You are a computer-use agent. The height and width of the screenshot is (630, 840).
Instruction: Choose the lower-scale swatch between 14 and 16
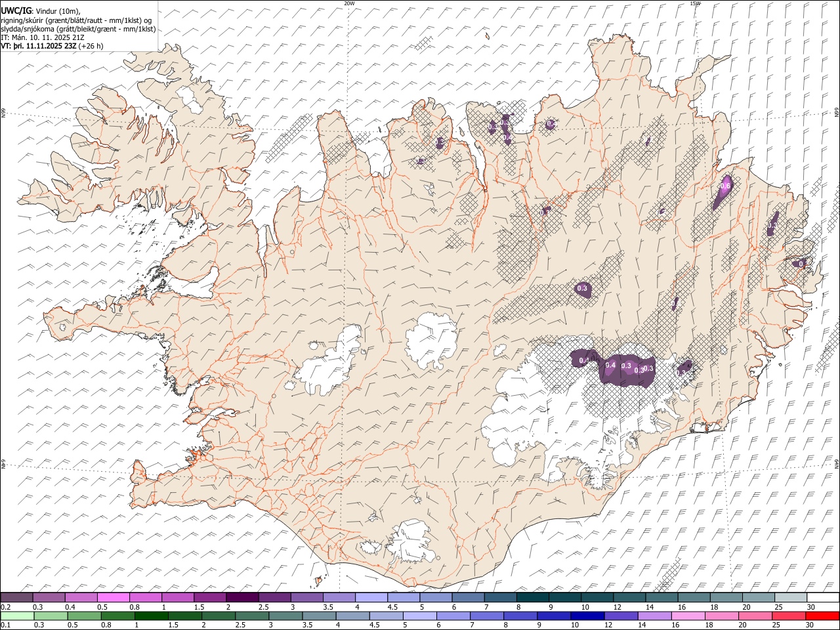(x=654, y=616)
